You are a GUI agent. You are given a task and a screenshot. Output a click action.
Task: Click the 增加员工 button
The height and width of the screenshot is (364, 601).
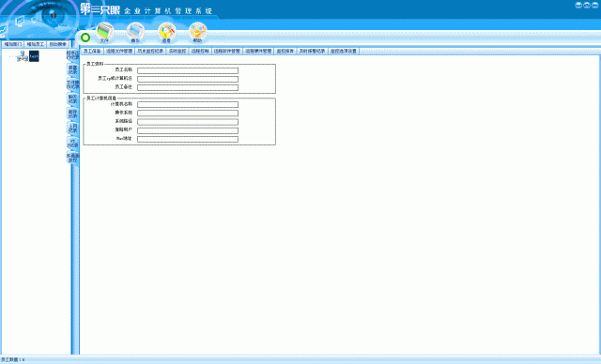(x=36, y=44)
